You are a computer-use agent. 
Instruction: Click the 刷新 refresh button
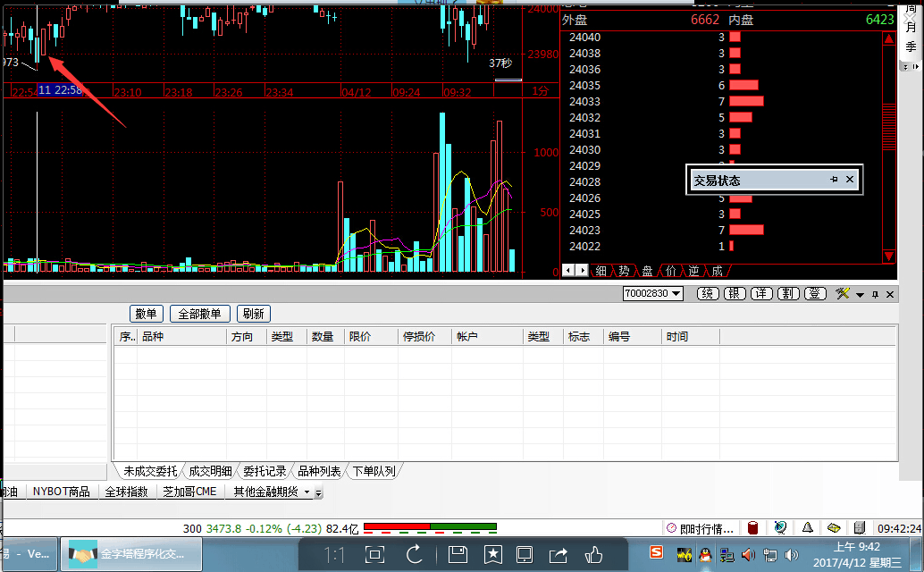click(x=253, y=314)
